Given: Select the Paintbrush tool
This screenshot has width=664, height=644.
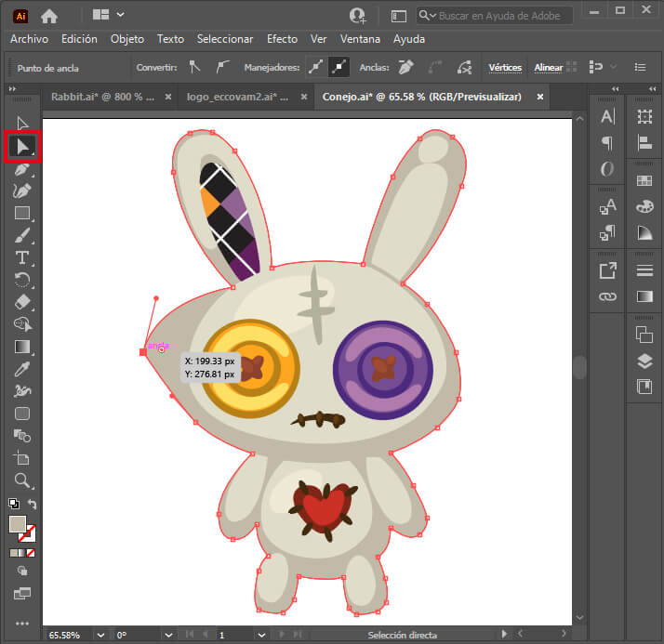Looking at the screenshot, I should [x=22, y=235].
